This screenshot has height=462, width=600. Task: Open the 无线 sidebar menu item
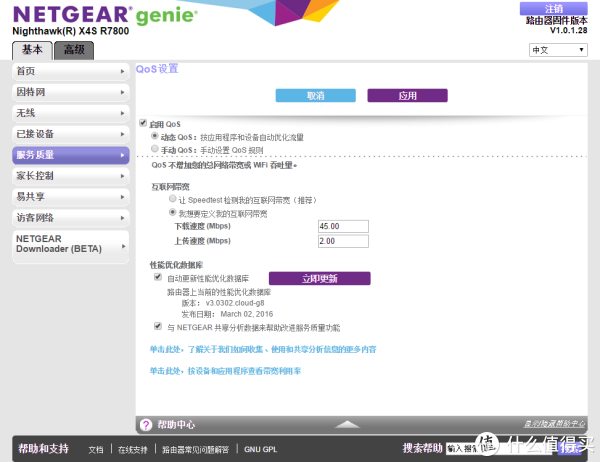coord(71,113)
